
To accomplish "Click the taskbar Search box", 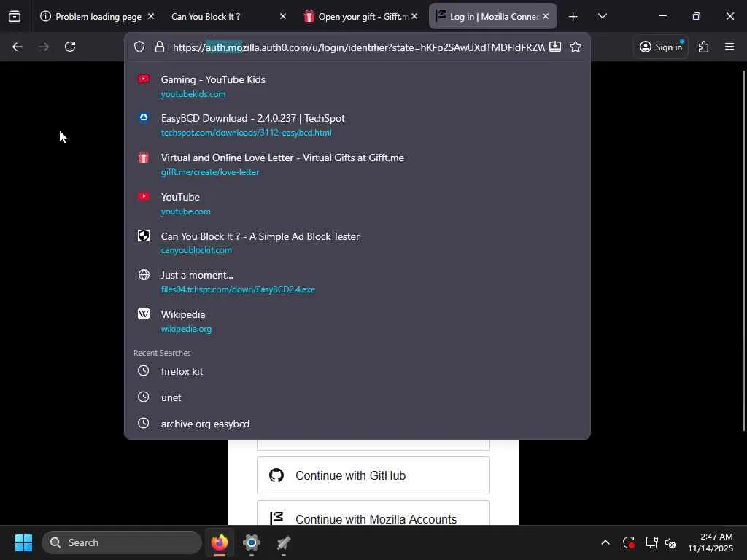I will pos(122,542).
